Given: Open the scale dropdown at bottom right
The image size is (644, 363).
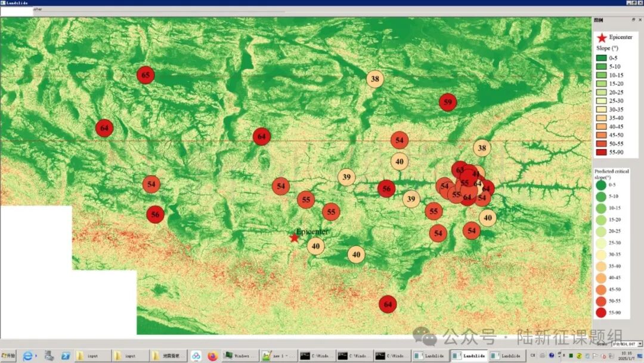Looking at the screenshot, I should (640, 344).
